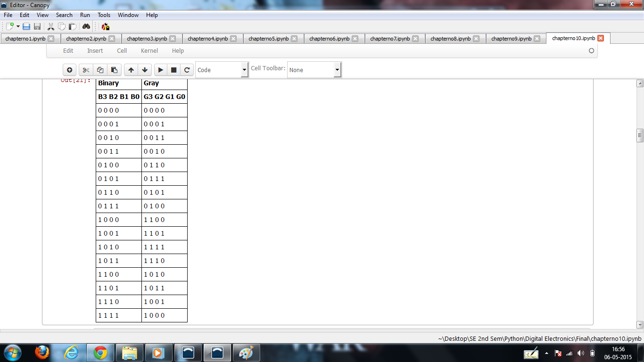Open the Cell Toolbar None dropdown
Viewport: 644px width, 362px height.
(314, 70)
